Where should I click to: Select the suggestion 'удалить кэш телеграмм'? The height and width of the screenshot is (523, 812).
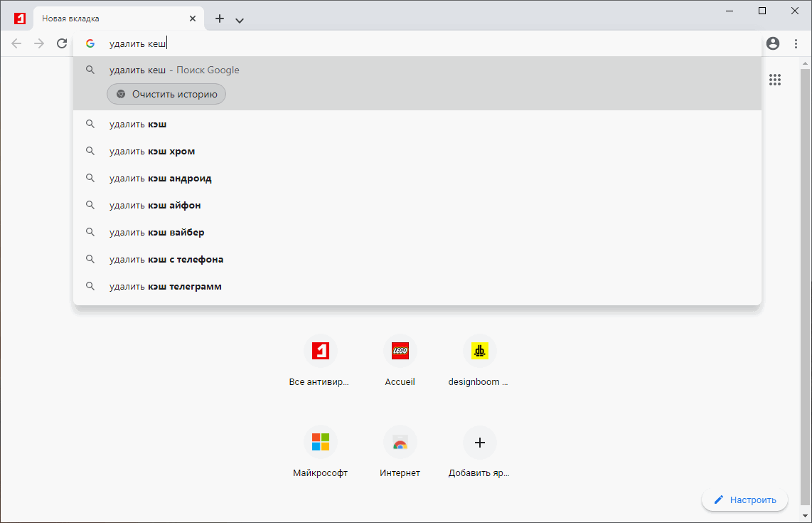point(164,286)
